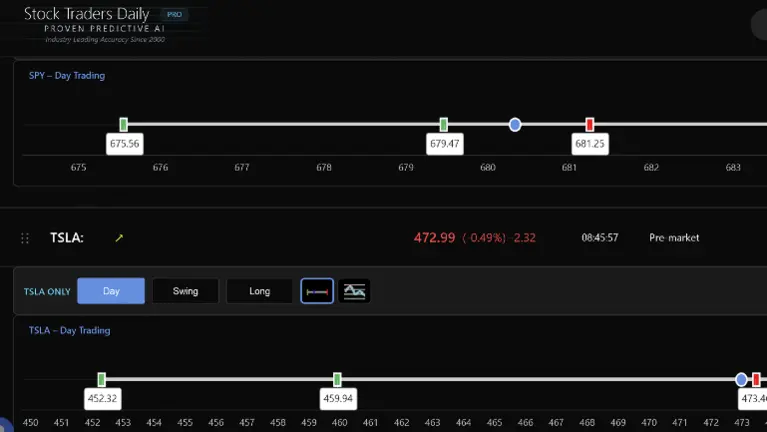This screenshot has height=432, width=767.
Task: Switch to the horizontal range line view
Action: coord(317,291)
